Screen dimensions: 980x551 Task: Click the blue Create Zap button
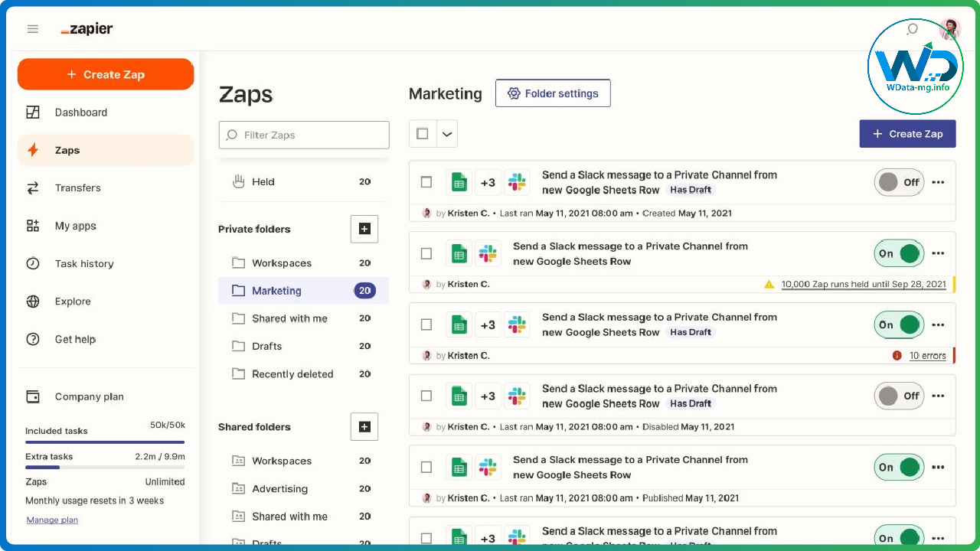tap(907, 133)
